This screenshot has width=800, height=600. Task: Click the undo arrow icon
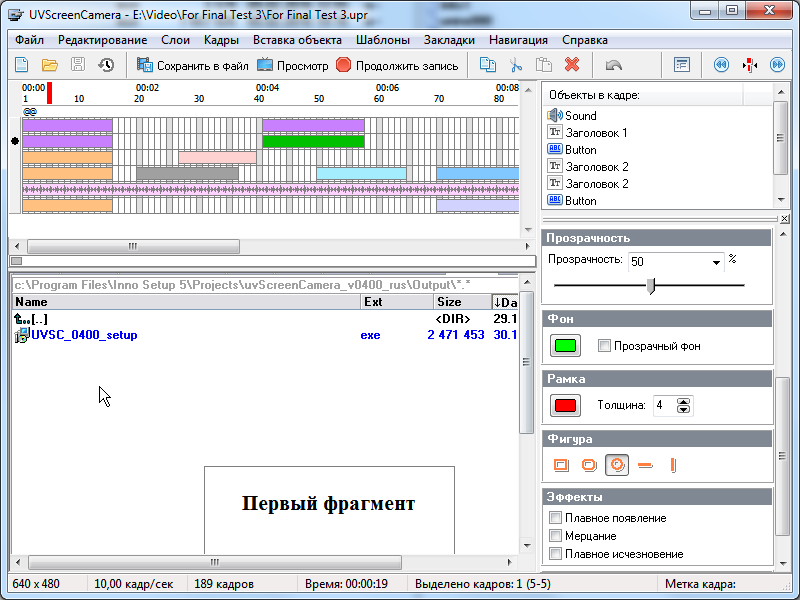pos(614,66)
